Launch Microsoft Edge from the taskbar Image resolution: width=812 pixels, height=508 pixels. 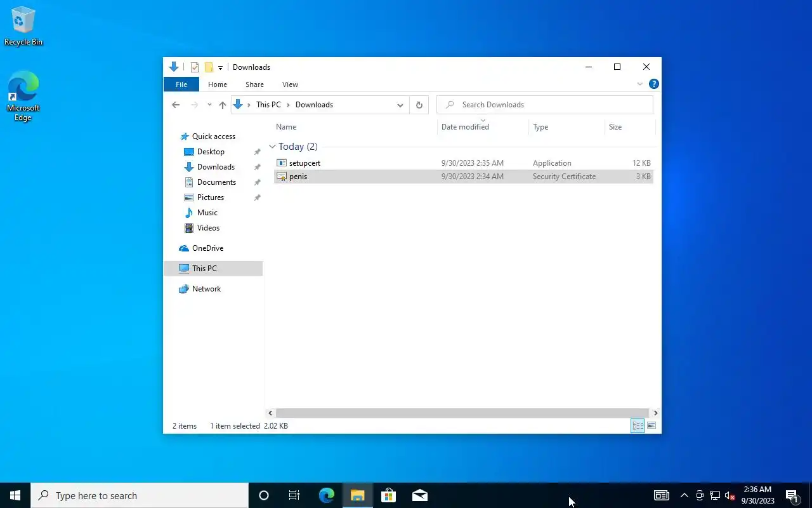[x=326, y=495]
